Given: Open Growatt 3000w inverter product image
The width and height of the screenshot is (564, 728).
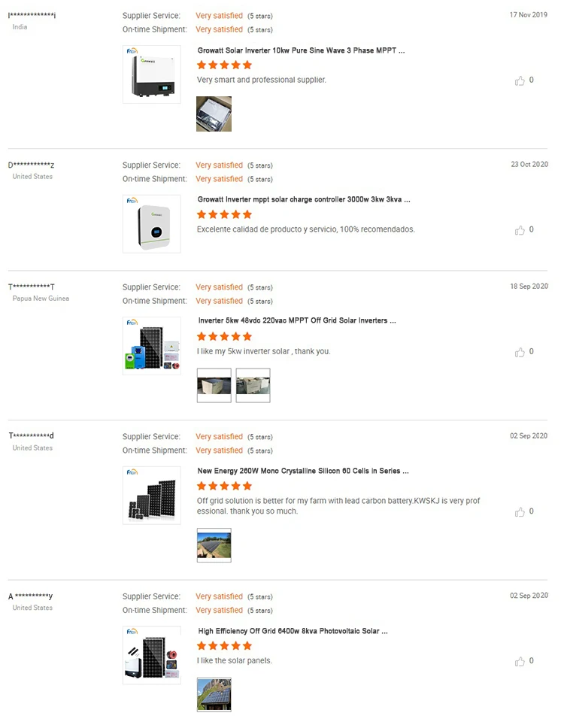Looking at the screenshot, I should [x=152, y=224].
